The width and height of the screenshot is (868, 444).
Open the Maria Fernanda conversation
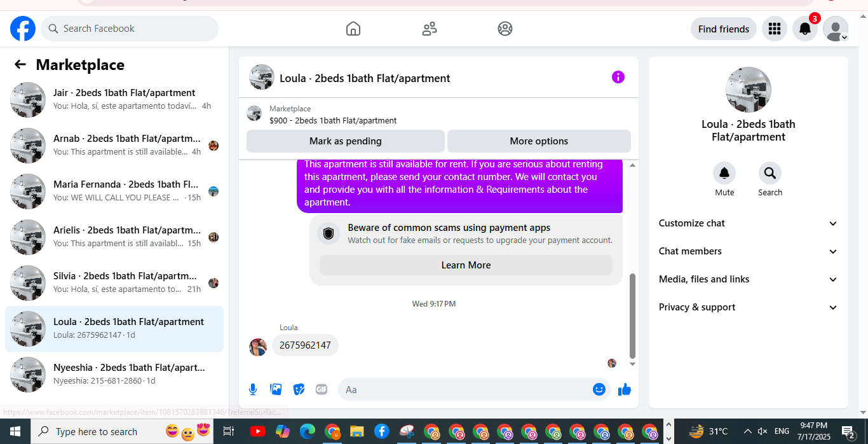[x=114, y=191]
